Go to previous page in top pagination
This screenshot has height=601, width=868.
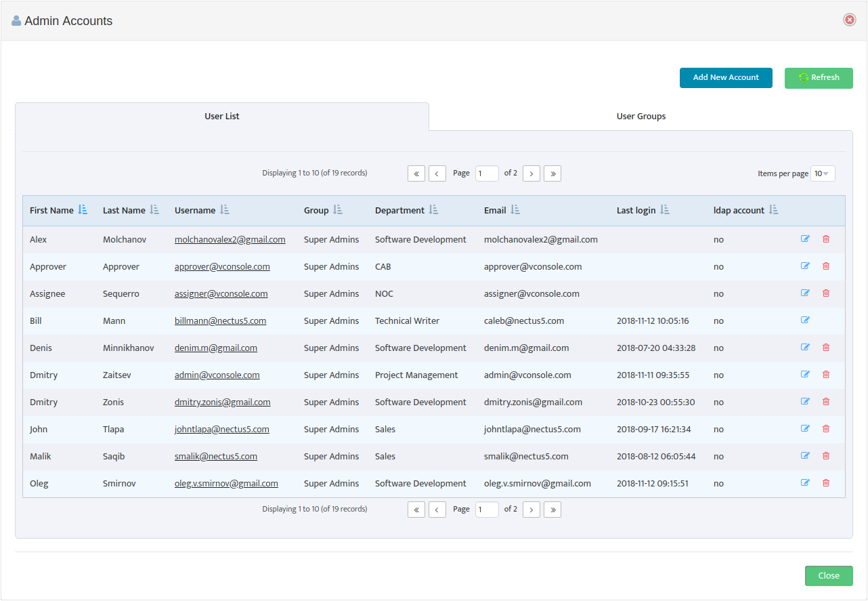coord(437,173)
